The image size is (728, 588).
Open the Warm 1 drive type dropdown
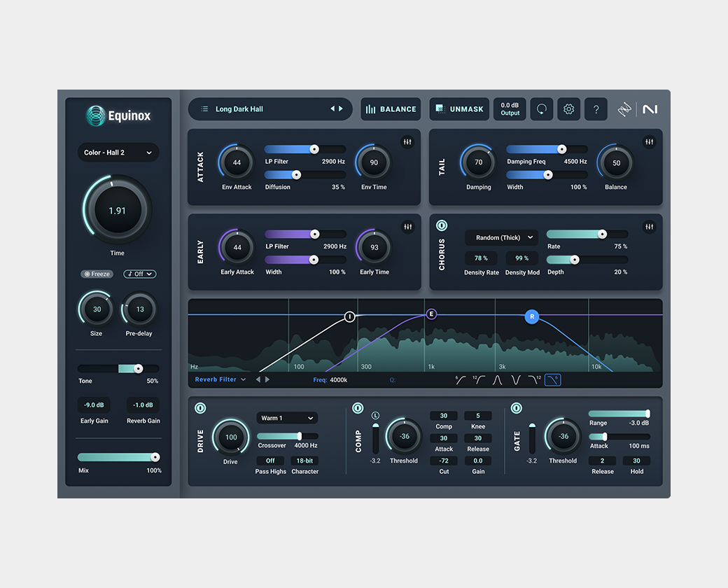287,418
